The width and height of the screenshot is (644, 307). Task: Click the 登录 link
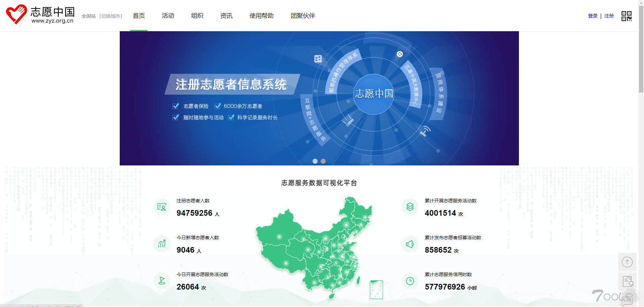pos(593,16)
